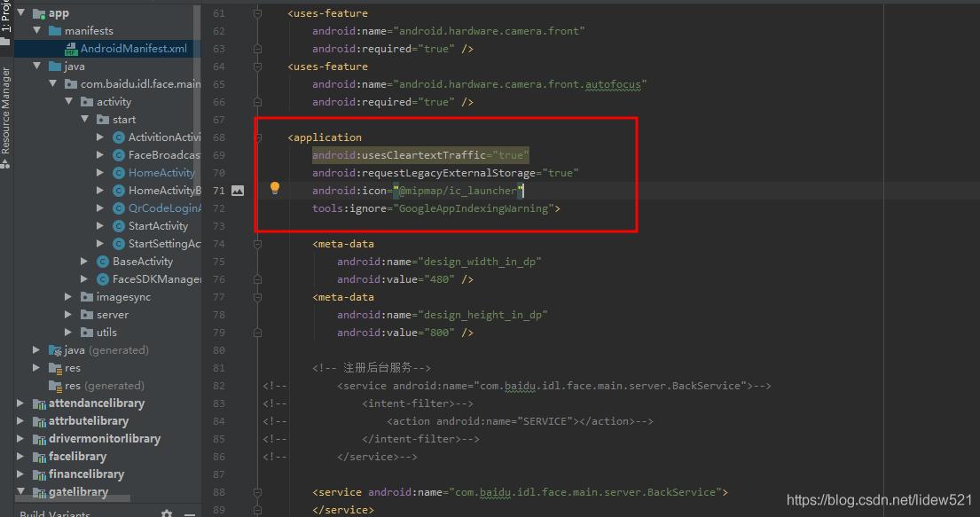Click the AndroidManifest.xml file icon
This screenshot has width=980, height=517.
point(73,49)
